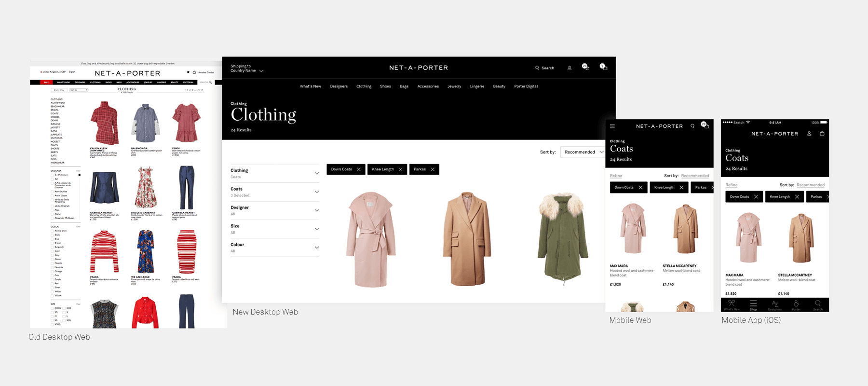
Task: Open Designers A-Z tab in Mobile App
Action: [775, 305]
